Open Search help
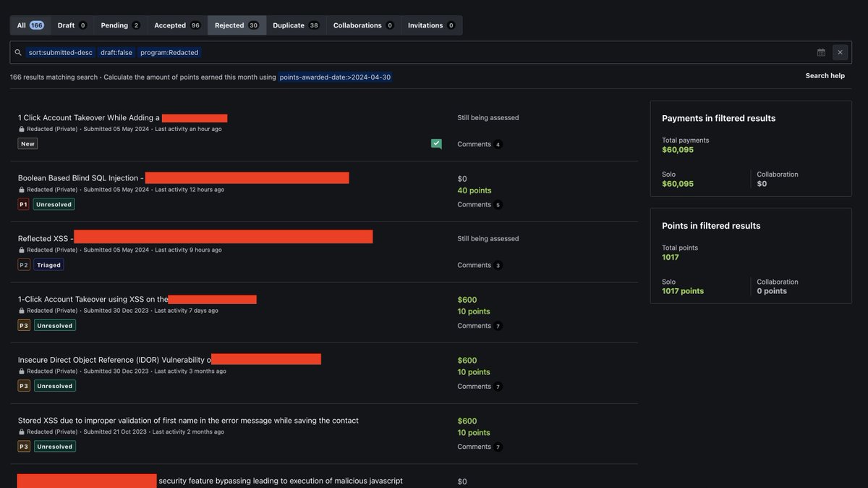Image resolution: width=868 pixels, height=488 pixels. click(x=825, y=75)
